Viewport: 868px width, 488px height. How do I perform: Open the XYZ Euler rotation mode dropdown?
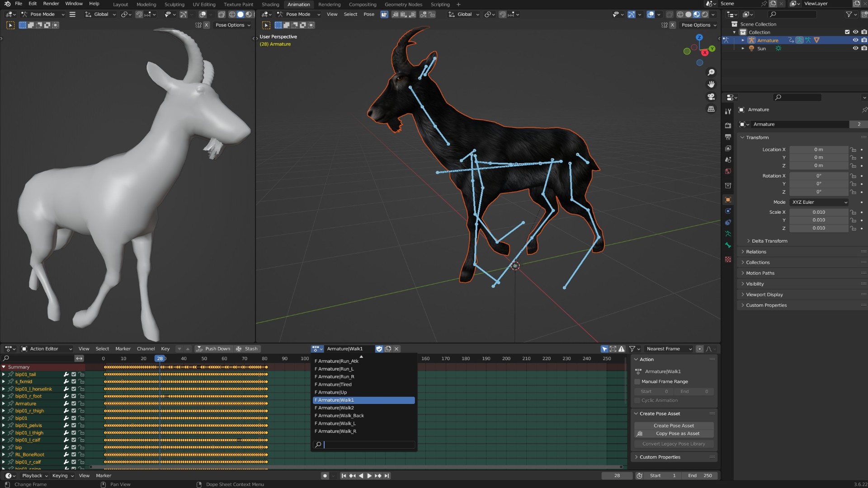coord(819,202)
